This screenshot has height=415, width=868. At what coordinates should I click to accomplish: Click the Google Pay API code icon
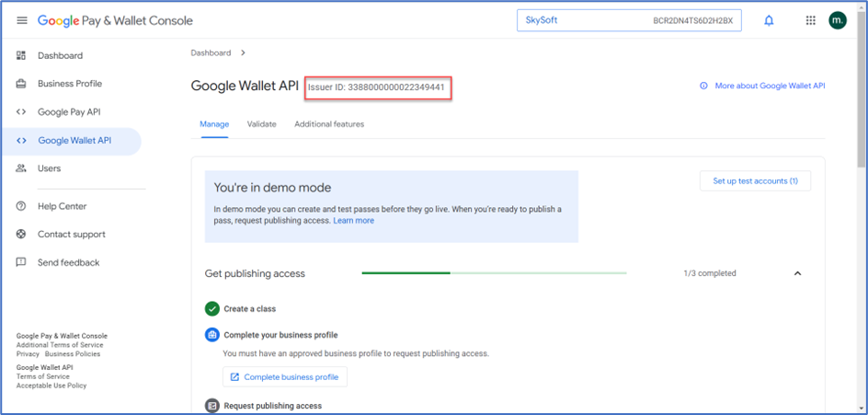pos(21,112)
